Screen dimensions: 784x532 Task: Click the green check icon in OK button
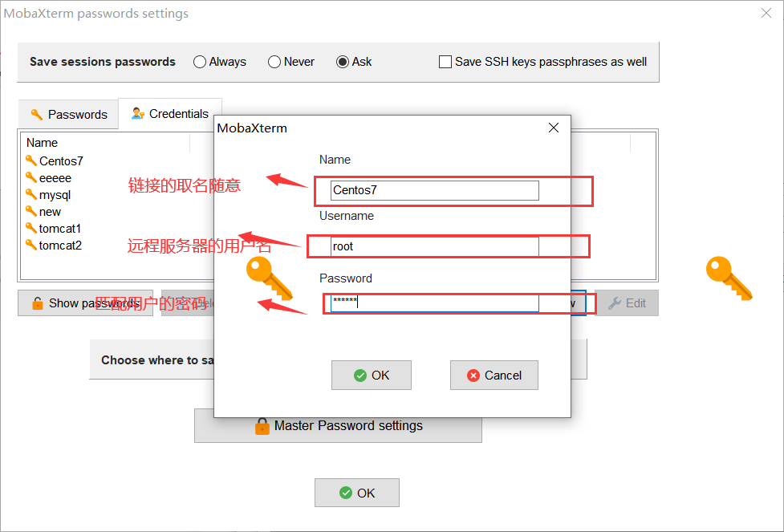point(360,375)
